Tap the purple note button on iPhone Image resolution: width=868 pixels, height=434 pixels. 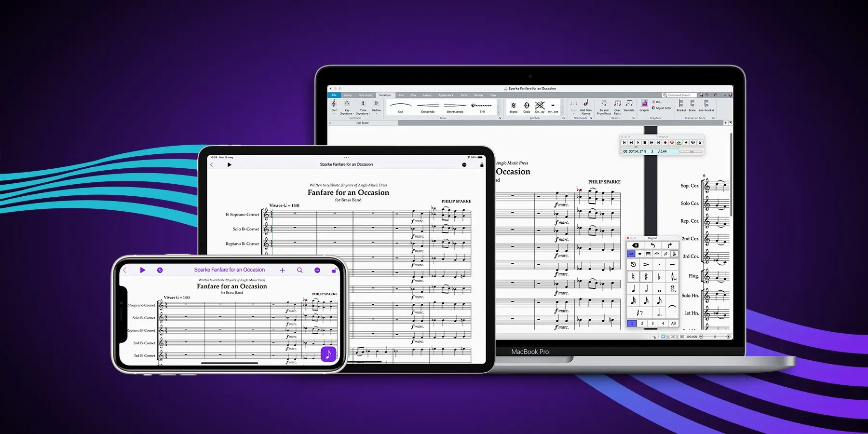(328, 354)
